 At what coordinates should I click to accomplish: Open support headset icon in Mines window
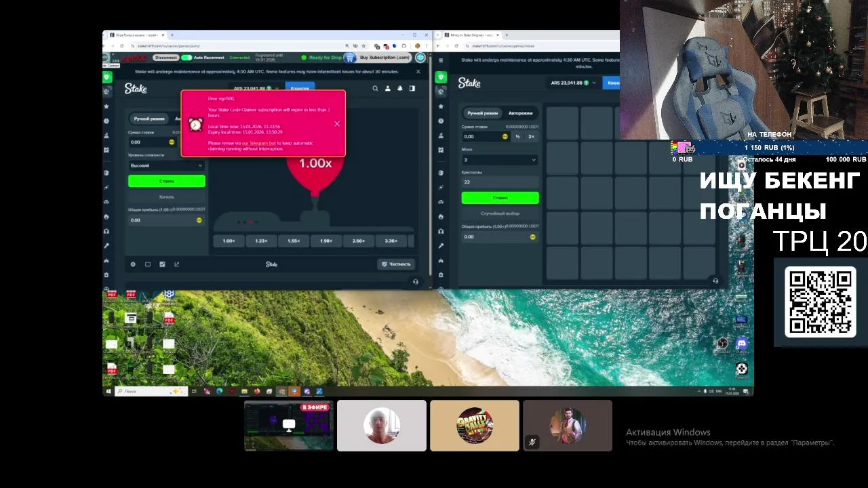(x=715, y=281)
